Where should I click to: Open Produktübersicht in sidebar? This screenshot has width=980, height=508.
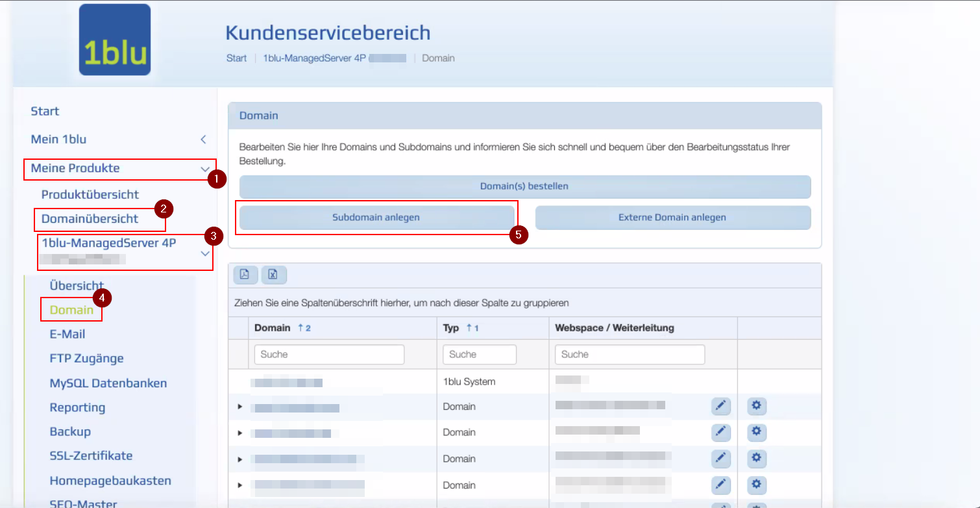(90, 194)
